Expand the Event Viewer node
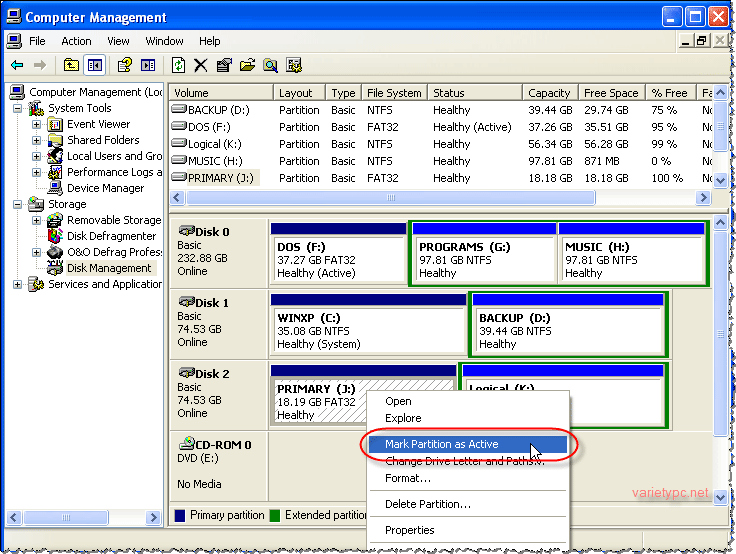 coord(37,125)
